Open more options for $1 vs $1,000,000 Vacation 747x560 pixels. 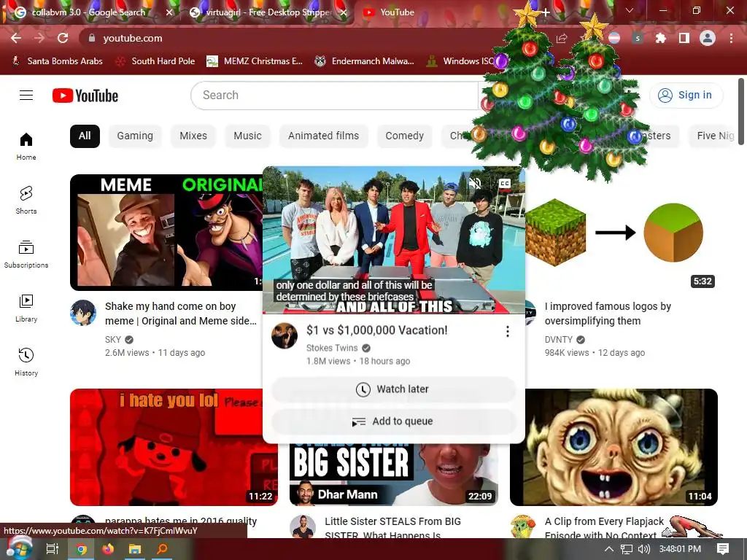508,332
